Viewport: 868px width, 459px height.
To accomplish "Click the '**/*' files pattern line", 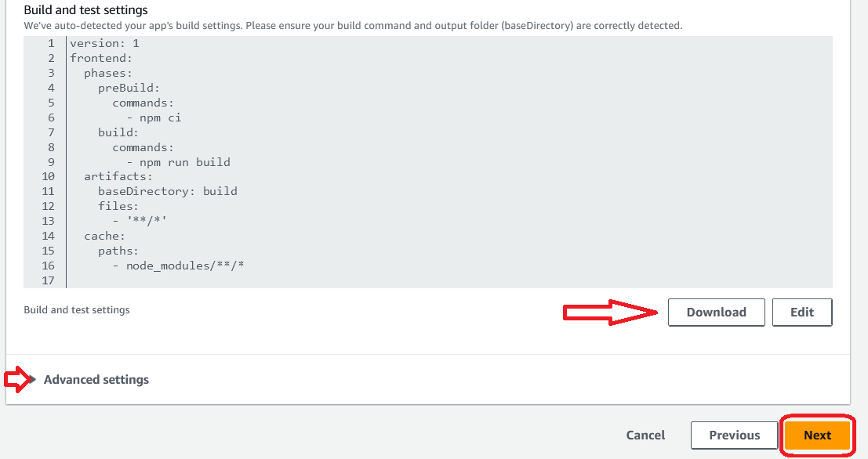I will tap(140, 221).
